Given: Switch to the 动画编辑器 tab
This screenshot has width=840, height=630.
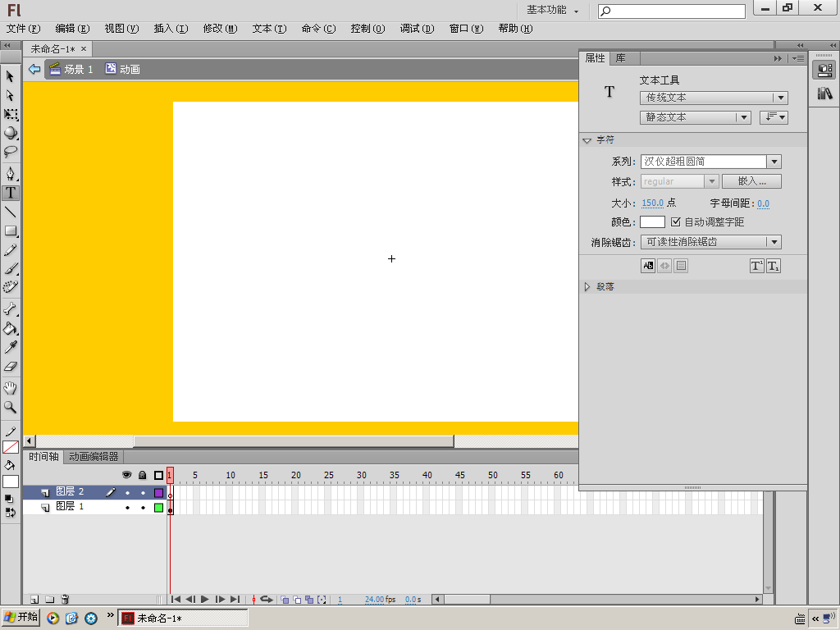Looking at the screenshot, I should click(94, 457).
